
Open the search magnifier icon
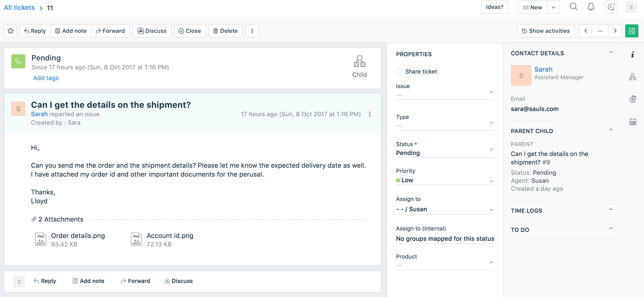(x=573, y=7)
